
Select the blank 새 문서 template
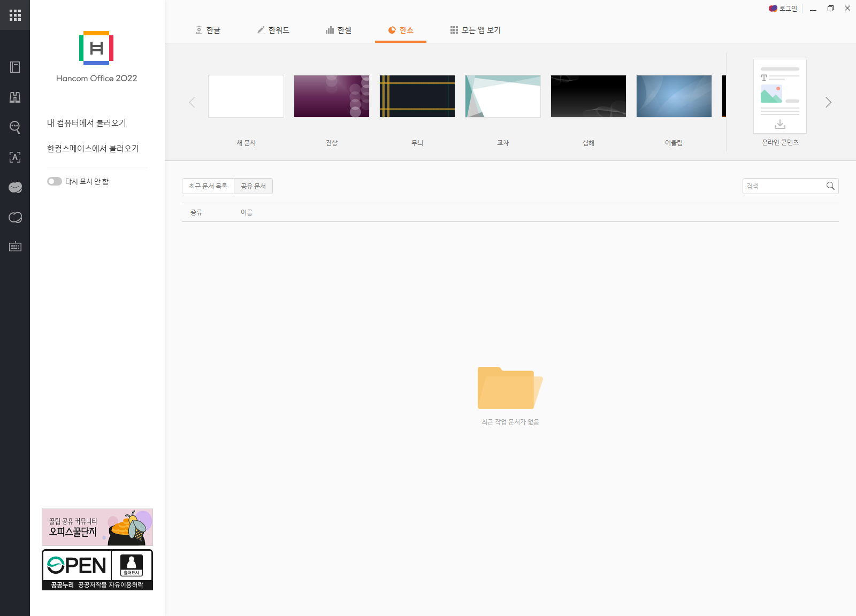point(246,96)
